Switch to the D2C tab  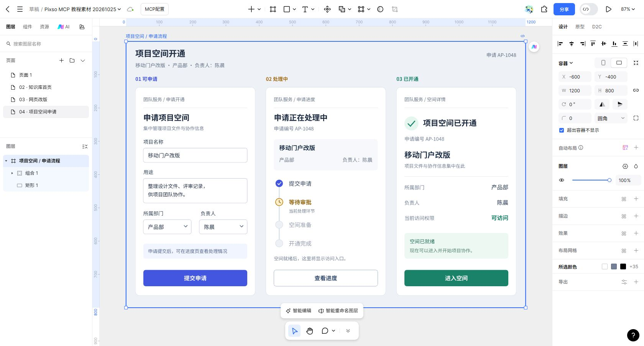coord(597,27)
